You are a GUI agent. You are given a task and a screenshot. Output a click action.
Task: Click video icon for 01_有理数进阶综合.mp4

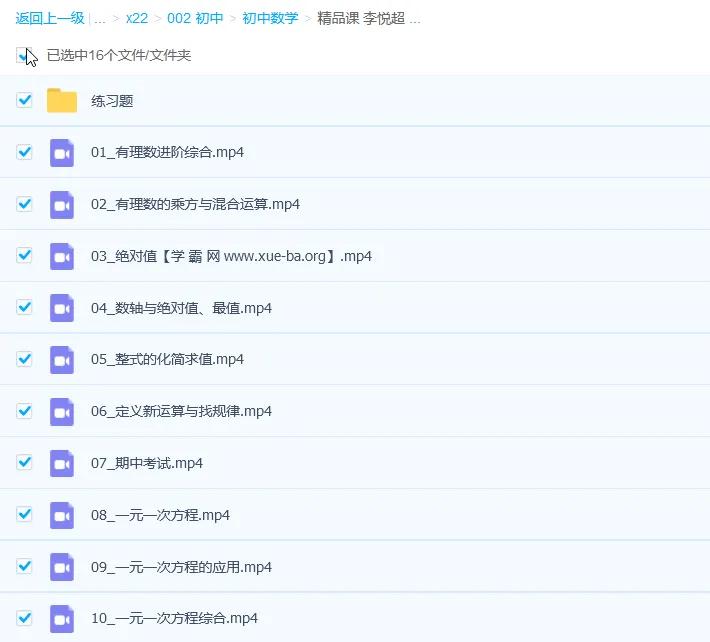click(62, 152)
